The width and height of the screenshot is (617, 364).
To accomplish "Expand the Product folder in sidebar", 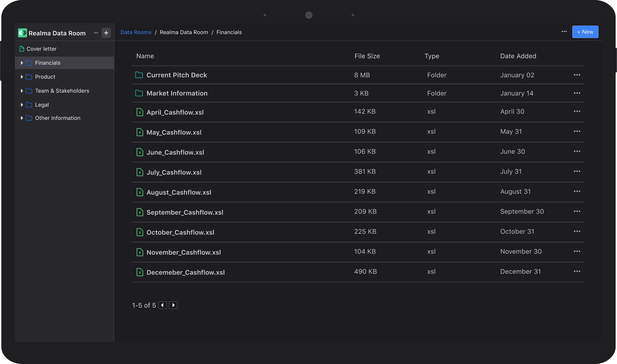I will pyautogui.click(x=22, y=77).
